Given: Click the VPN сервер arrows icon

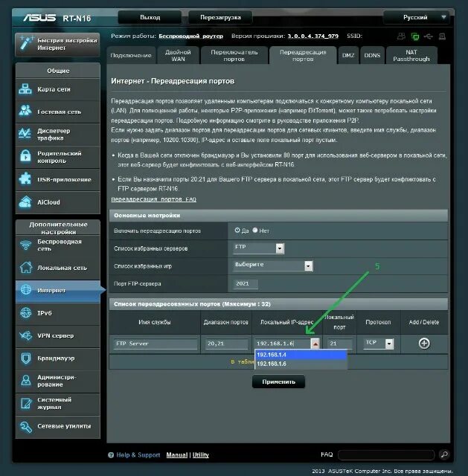Looking at the screenshot, I should coord(26,335).
